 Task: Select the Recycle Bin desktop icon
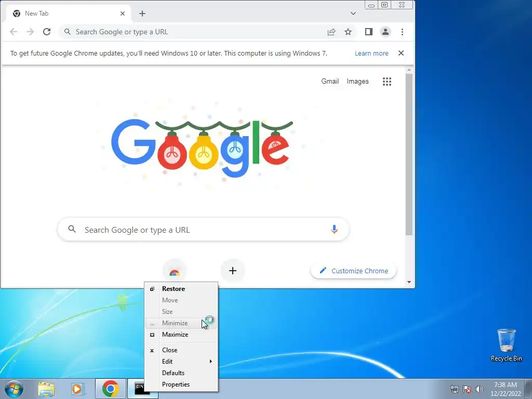(506, 345)
